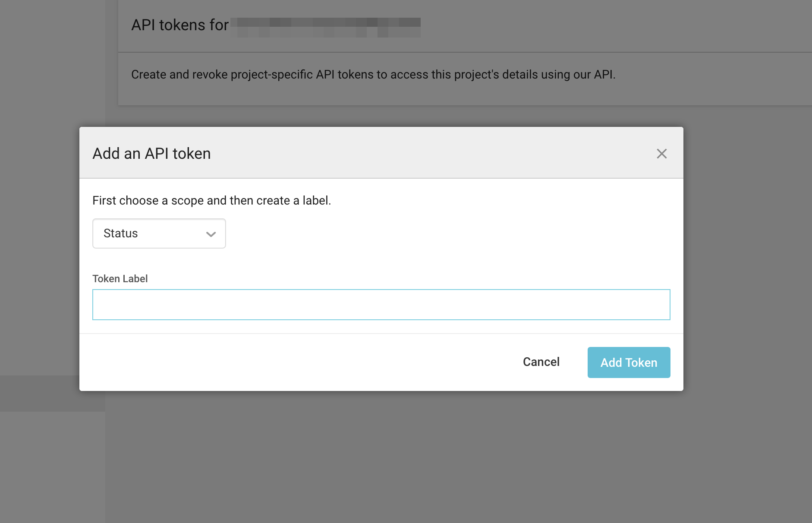812x523 pixels.
Task: Click the API tokens heading
Action: coord(180,25)
